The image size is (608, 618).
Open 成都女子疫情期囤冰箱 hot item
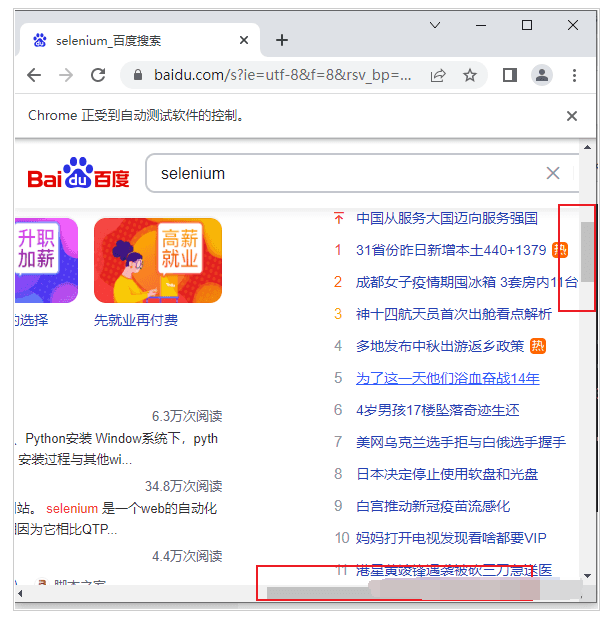tap(467, 282)
